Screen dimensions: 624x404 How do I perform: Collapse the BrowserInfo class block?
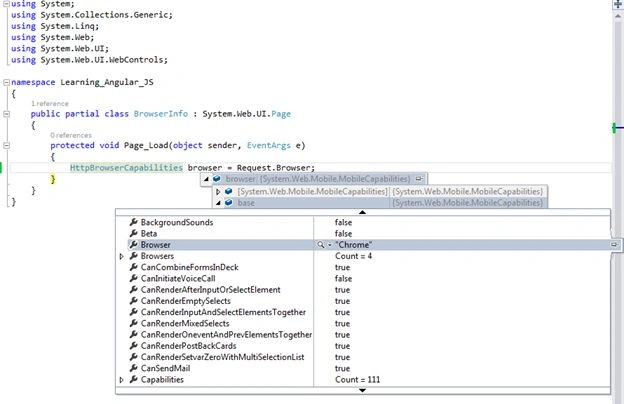pos(6,114)
